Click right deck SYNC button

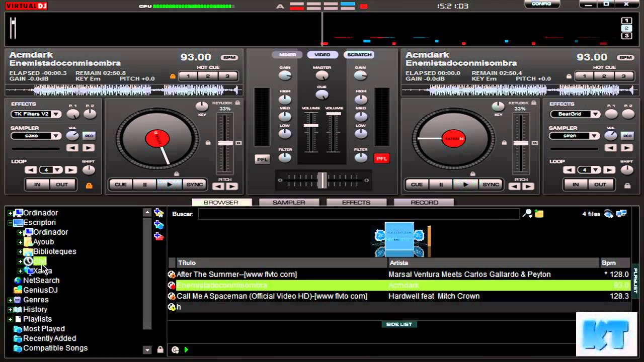point(491,185)
